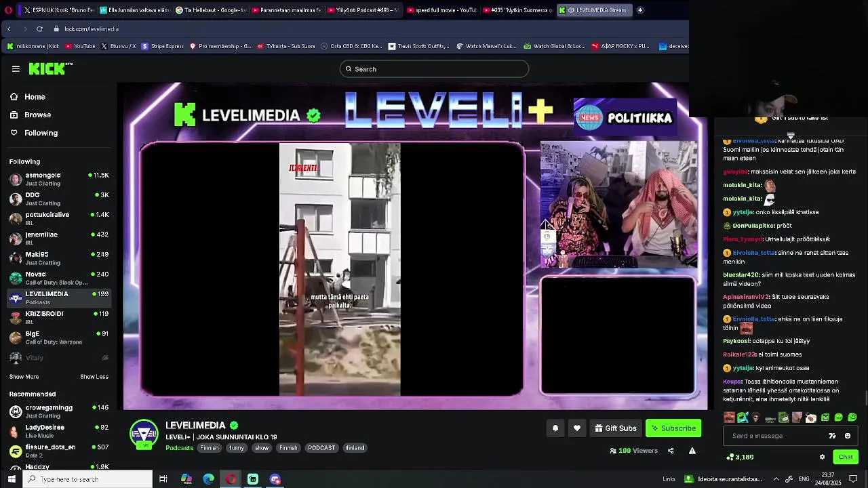This screenshot has width=868, height=488.
Task: Open the chat settings gear icon
Action: point(822,457)
